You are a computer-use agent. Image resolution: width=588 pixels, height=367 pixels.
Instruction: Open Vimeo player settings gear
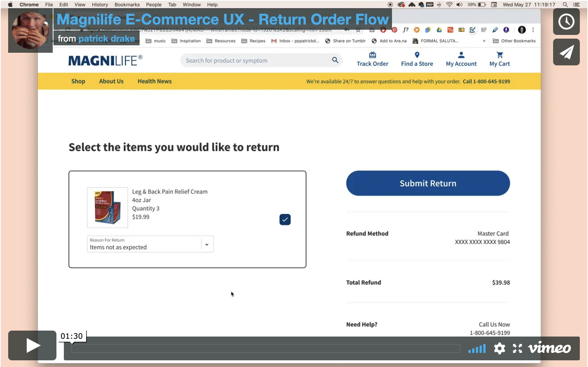[500, 348]
